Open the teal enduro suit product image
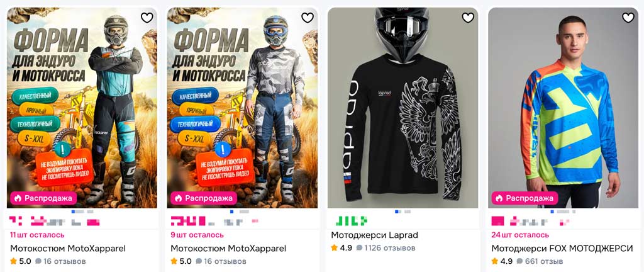The image size is (644, 272). pyautogui.click(x=82, y=108)
